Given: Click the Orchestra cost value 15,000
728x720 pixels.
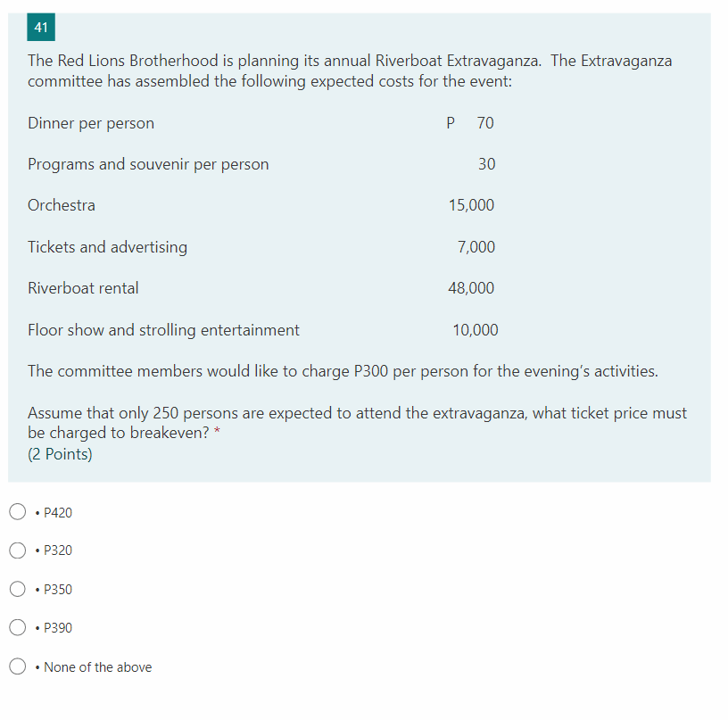Looking at the screenshot, I should coord(471,205).
